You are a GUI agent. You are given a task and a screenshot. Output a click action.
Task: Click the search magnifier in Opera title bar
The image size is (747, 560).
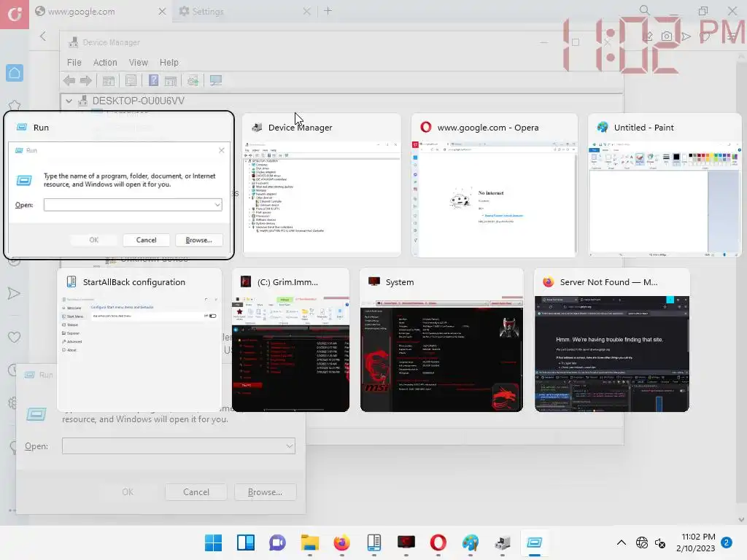(x=644, y=10)
